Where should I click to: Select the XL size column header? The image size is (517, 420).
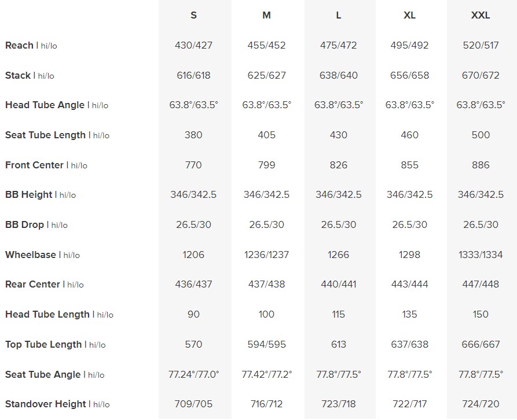409,16
